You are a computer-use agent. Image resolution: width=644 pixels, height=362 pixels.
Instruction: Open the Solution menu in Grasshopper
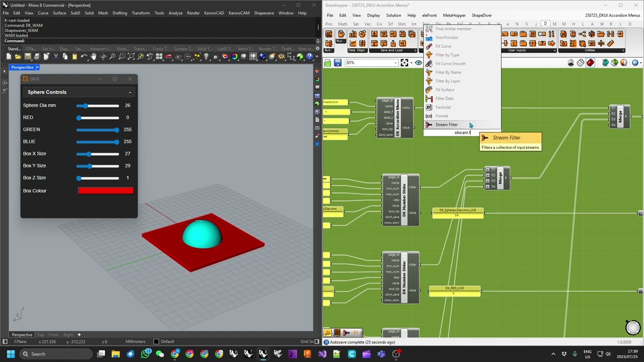393,15
